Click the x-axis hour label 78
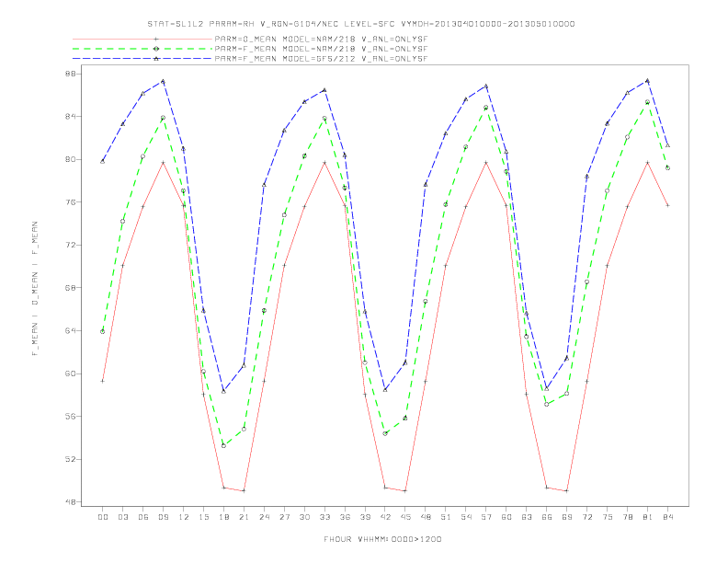 pyautogui.click(x=628, y=517)
